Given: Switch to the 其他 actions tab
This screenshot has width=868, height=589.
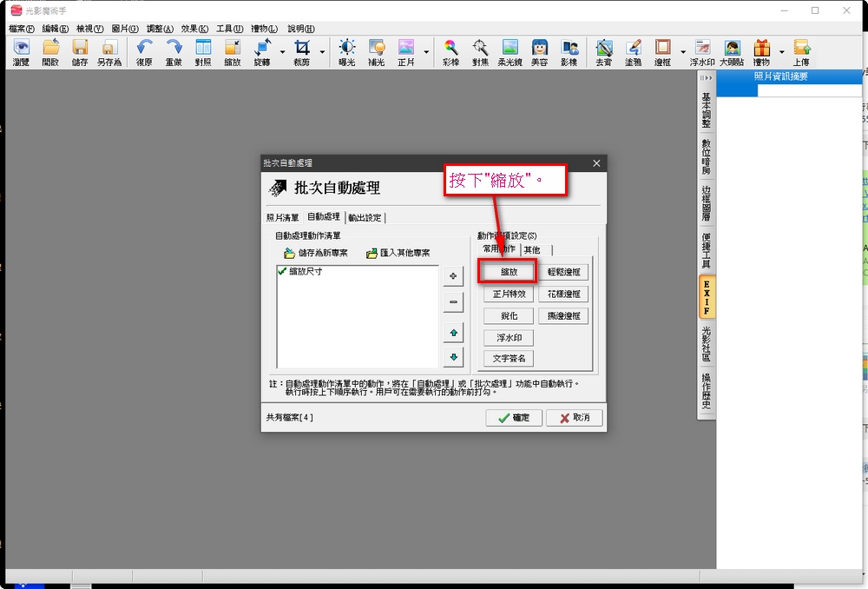Looking at the screenshot, I should [x=531, y=250].
